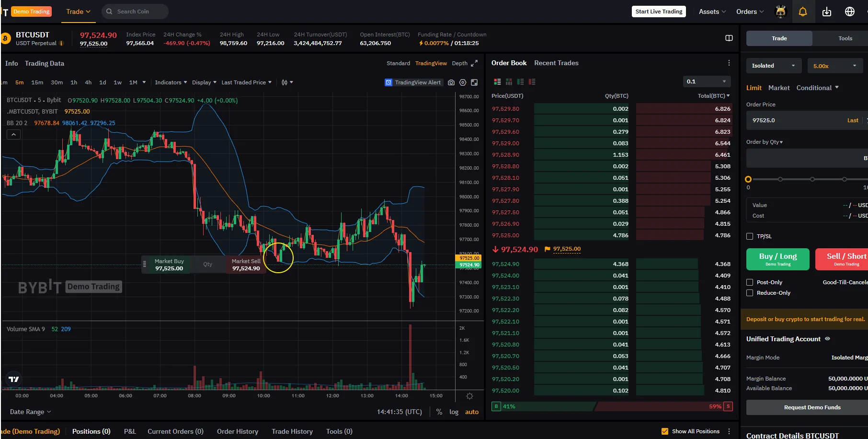Show only sell orders in order book
Viewport: 868px width, 439px height.
click(x=532, y=82)
